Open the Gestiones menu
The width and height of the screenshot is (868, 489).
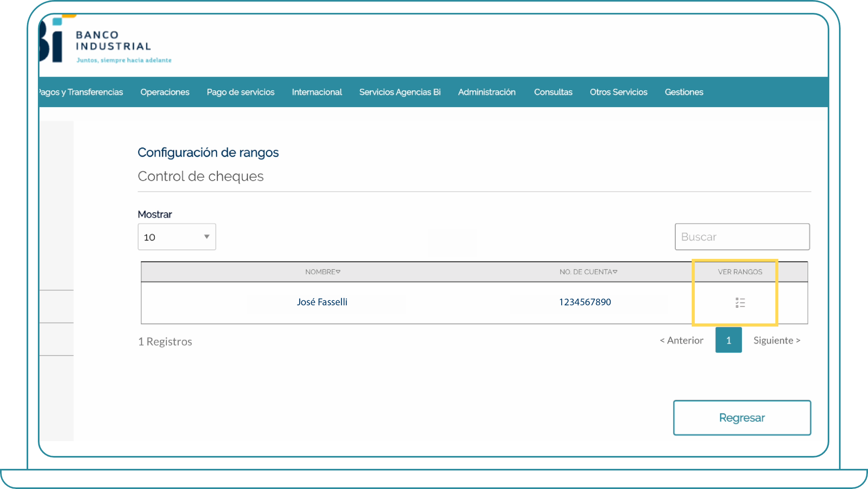point(684,92)
